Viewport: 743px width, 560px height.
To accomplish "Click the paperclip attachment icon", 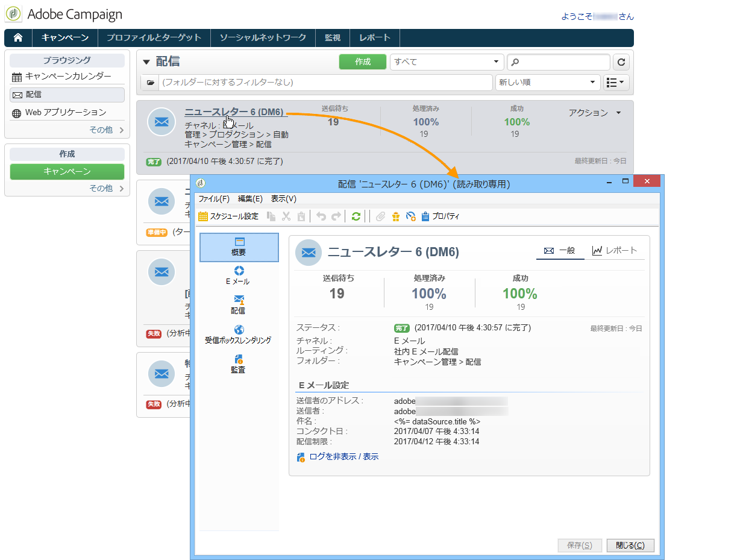I will tap(380, 216).
